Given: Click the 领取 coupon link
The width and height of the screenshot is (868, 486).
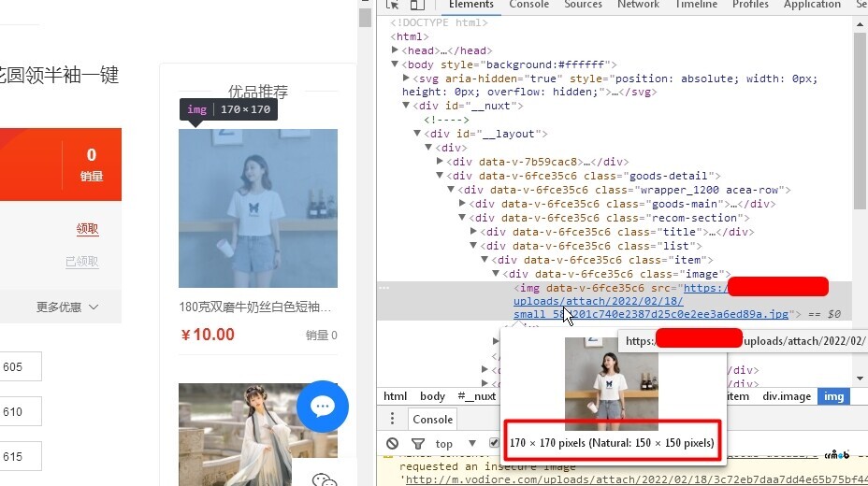Looking at the screenshot, I should (x=88, y=229).
